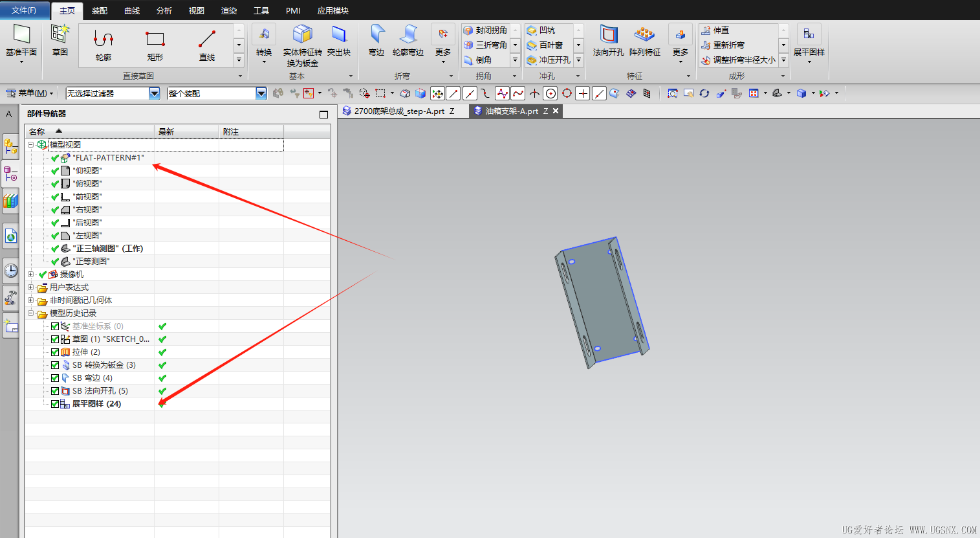Click 封闭拐角 closed corner tool
Viewport: 980px width, 538px height.
[x=486, y=30]
